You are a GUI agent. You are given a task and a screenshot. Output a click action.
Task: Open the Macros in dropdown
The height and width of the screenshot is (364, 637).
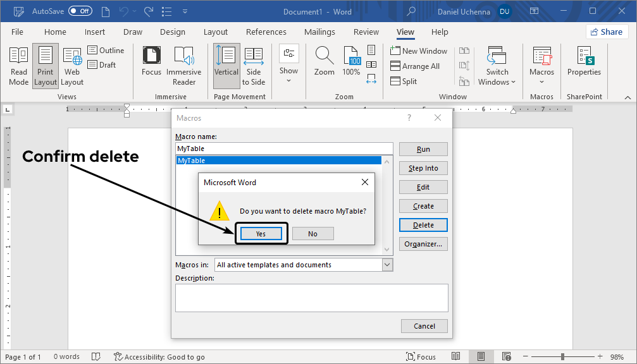pos(387,264)
